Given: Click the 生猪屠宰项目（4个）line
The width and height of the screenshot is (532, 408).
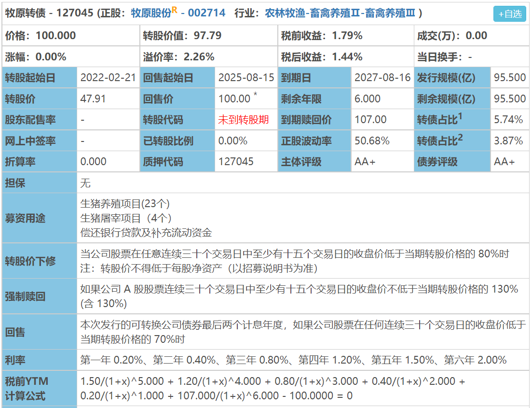Looking at the screenshot, I should [126, 218].
